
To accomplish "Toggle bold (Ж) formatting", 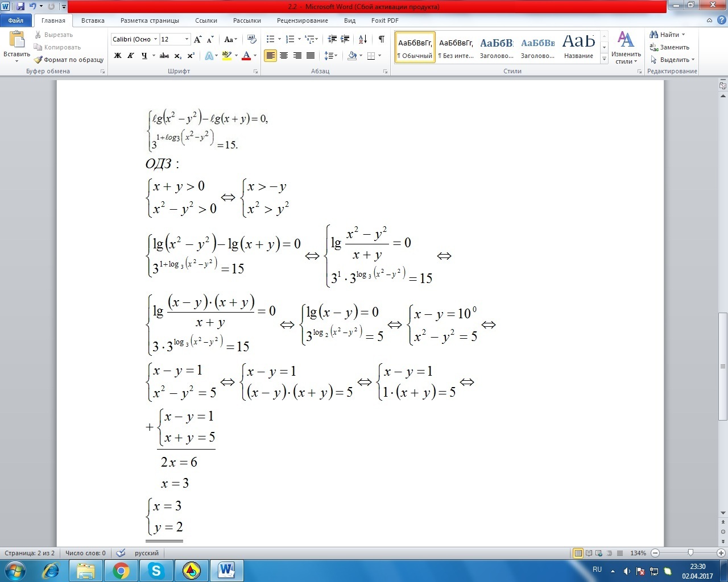I will [118, 56].
